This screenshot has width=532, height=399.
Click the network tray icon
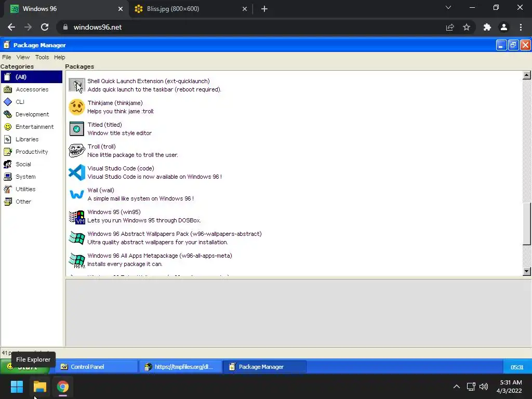471,387
